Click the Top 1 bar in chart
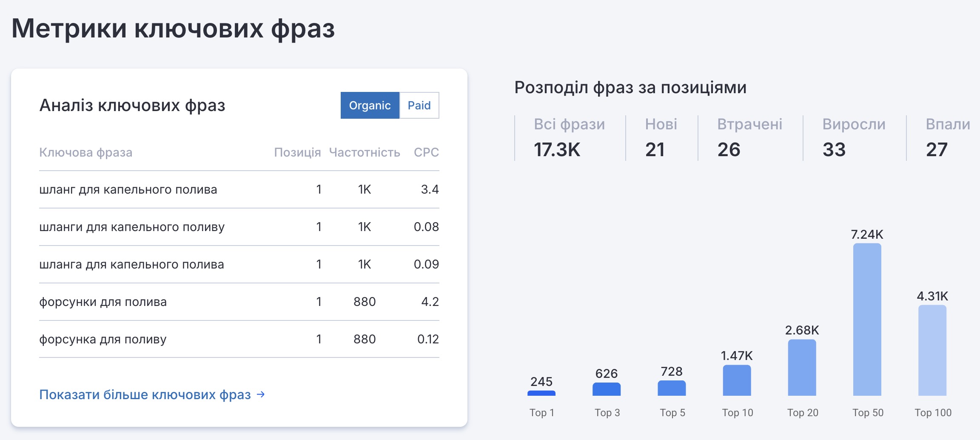 (x=541, y=393)
